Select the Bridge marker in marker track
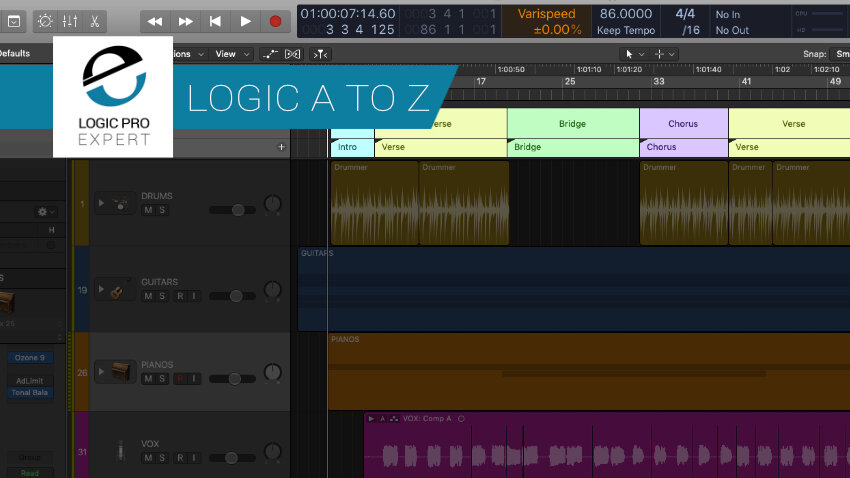Image resolution: width=850 pixels, height=478 pixels. [x=573, y=147]
